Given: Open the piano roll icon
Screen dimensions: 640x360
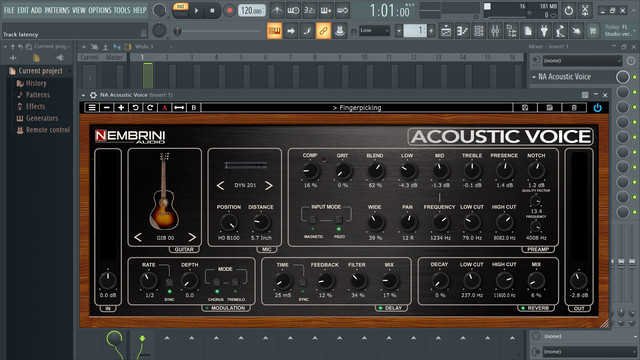Looking at the screenshot, I should 462,31.
